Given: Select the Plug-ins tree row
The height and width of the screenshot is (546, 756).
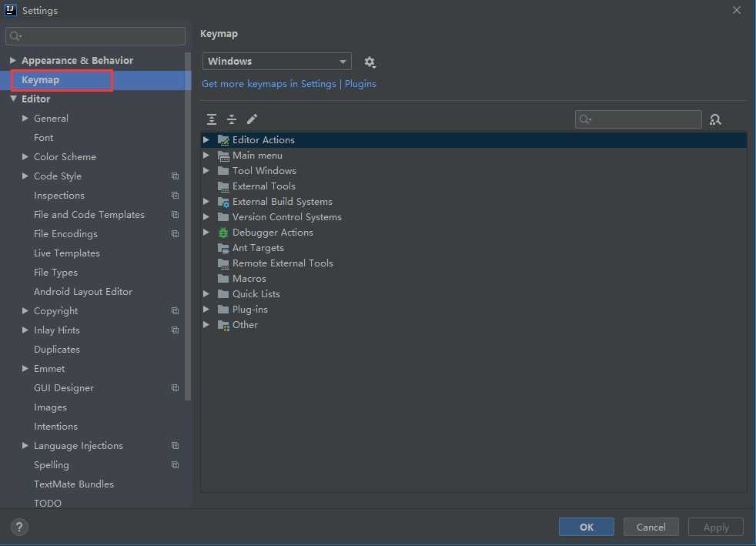Looking at the screenshot, I should pyautogui.click(x=473, y=310).
